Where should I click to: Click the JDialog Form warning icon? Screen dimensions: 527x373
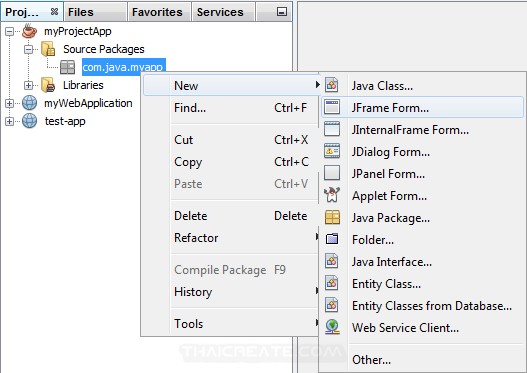[x=332, y=151]
